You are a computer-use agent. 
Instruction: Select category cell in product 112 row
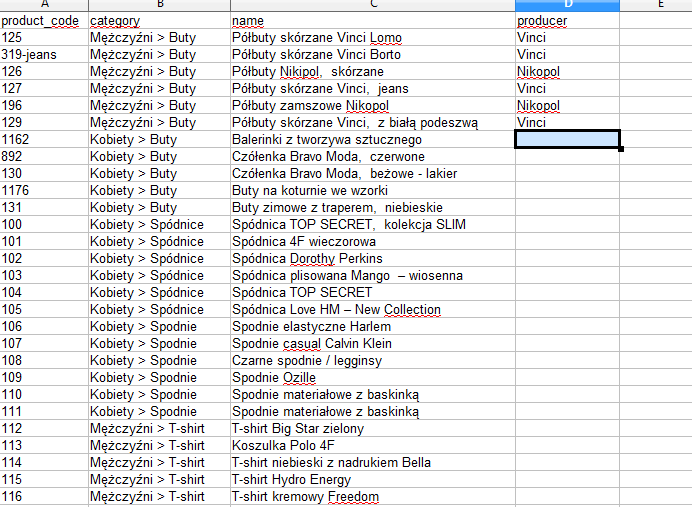[x=159, y=428]
